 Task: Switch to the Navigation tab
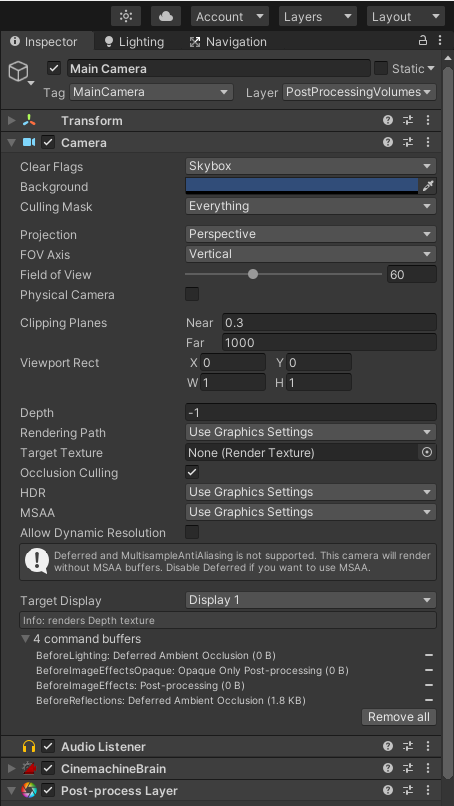click(x=228, y=42)
